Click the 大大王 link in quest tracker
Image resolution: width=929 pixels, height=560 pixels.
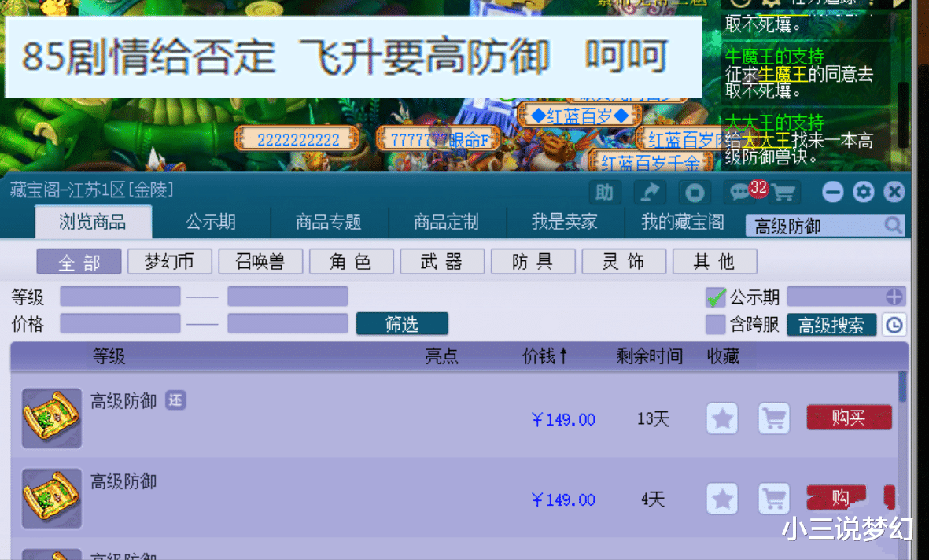[x=766, y=141]
